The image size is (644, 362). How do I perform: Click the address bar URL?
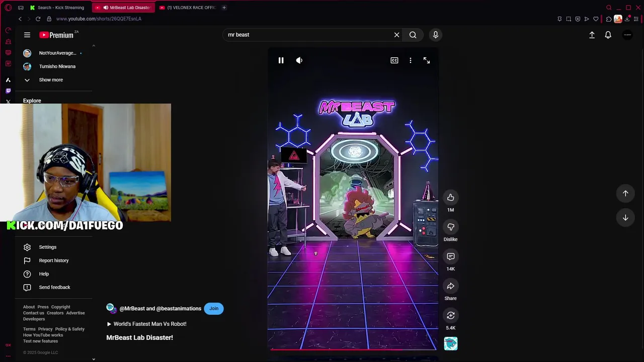(99, 19)
